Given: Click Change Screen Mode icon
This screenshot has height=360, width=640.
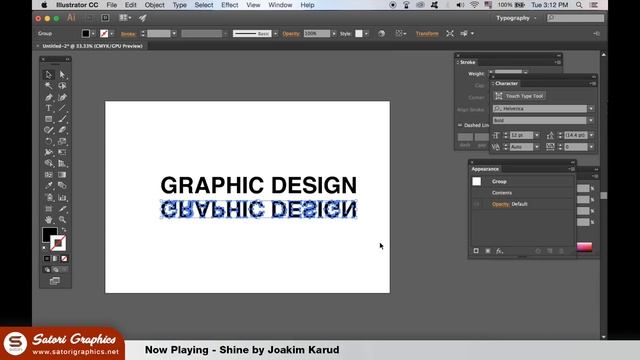Looking at the screenshot, I should point(55,281).
